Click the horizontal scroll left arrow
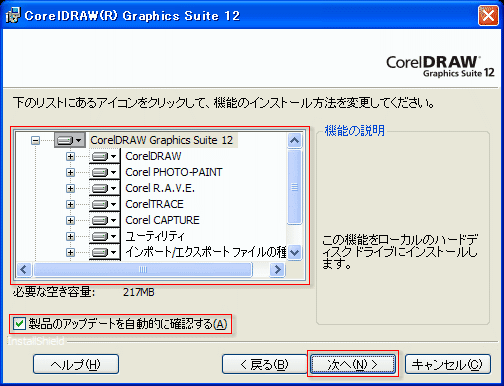 [24, 269]
